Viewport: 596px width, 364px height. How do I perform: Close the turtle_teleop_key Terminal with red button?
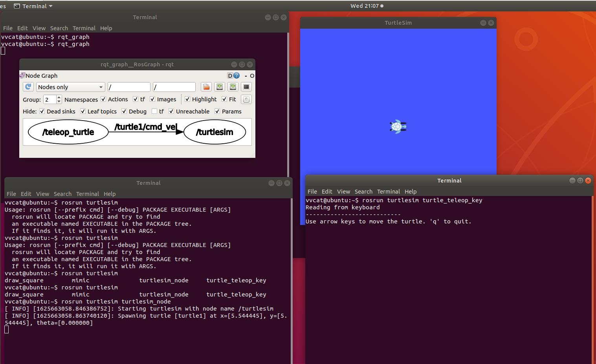pyautogui.click(x=588, y=180)
